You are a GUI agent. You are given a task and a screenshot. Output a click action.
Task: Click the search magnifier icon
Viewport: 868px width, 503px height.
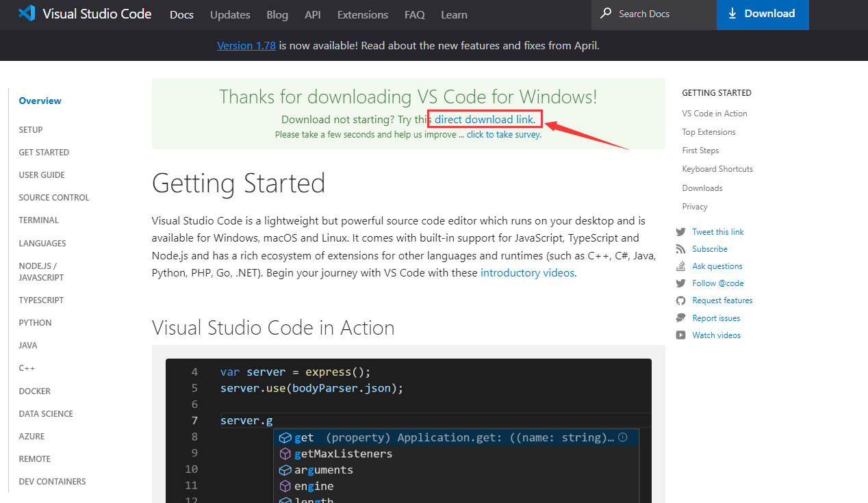pos(606,14)
